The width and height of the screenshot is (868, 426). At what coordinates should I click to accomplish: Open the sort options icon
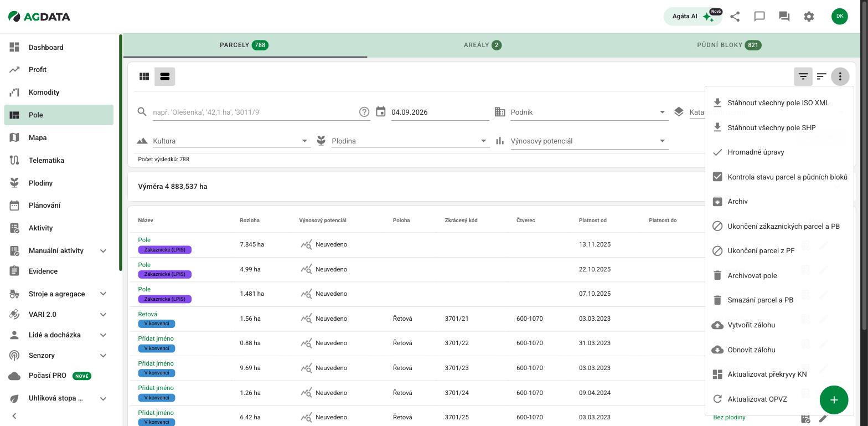821,76
